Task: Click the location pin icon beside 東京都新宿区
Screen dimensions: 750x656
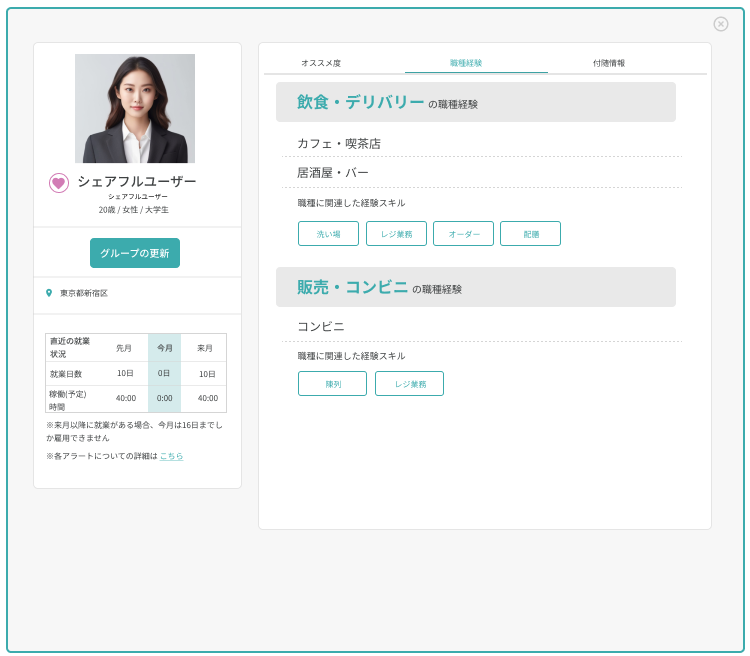Action: pyautogui.click(x=49, y=293)
